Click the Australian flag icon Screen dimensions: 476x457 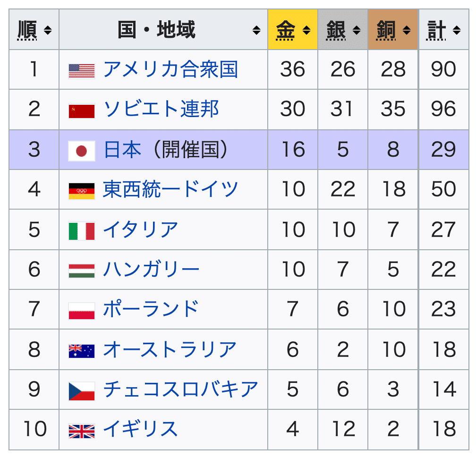click(82, 349)
